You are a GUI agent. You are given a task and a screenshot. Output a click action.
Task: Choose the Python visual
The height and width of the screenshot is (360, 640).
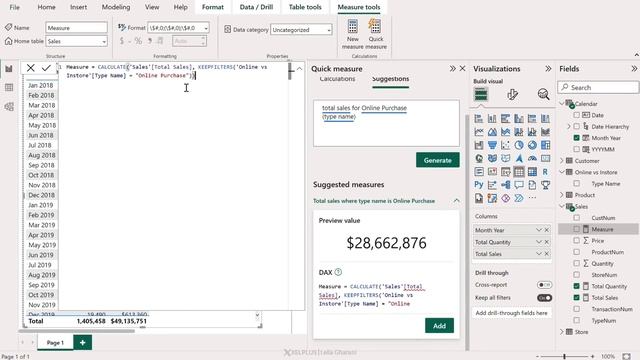tap(479, 185)
